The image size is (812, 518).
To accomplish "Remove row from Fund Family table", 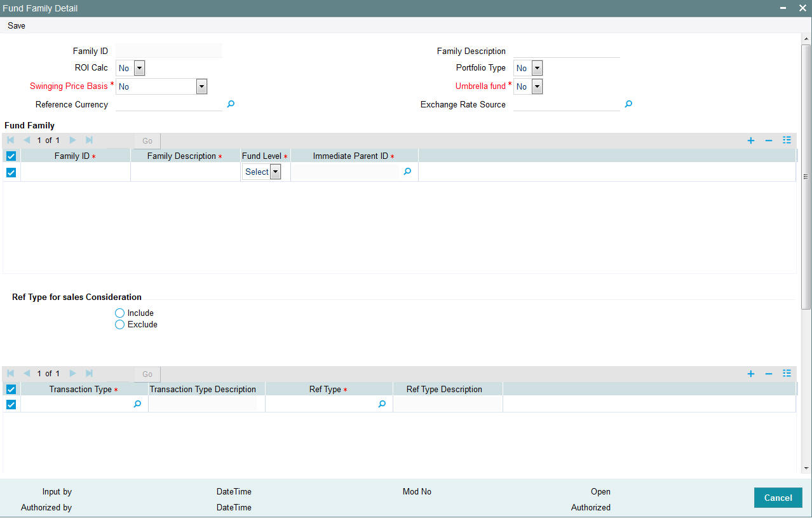I will tap(768, 140).
